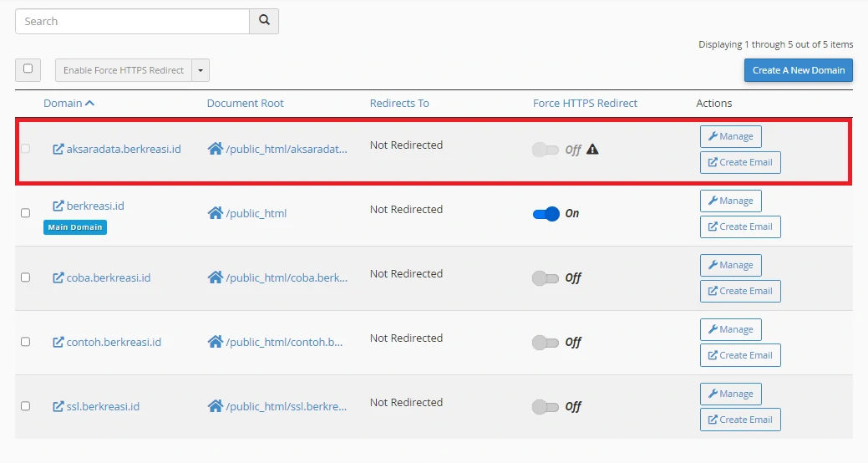Sort by Redirects To column header
Screen dimensions: 868x463
click(x=399, y=103)
